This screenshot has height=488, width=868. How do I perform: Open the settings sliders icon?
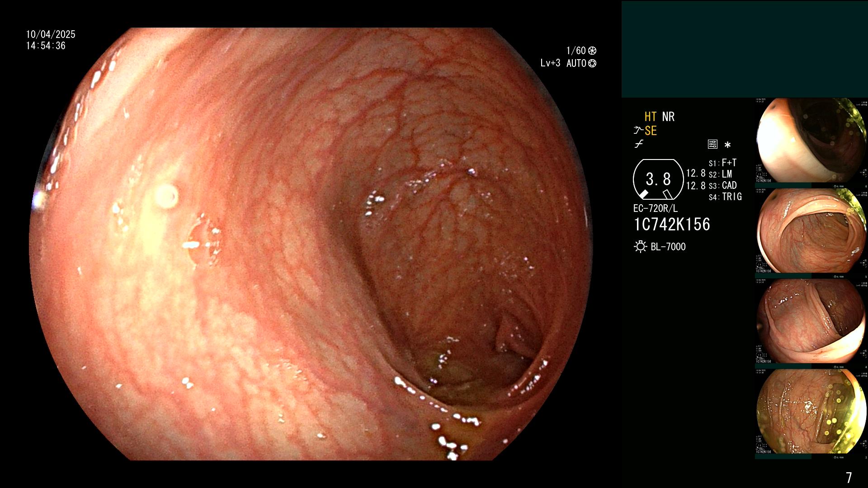(712, 144)
